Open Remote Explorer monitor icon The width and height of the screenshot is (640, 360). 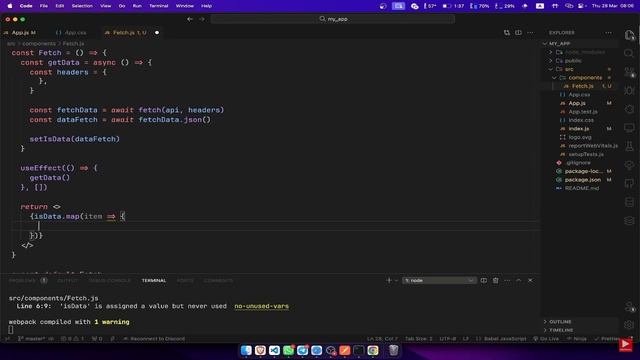pyautogui.click(x=629, y=128)
